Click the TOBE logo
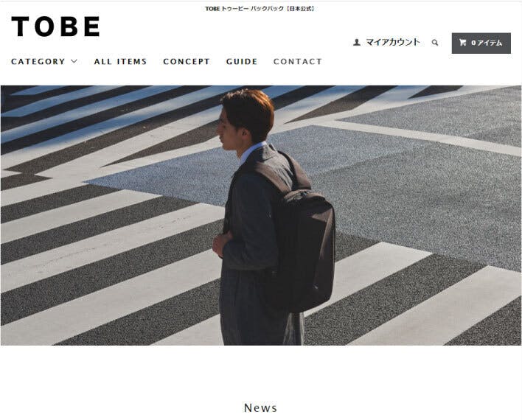The height and width of the screenshot is (420, 522). (x=55, y=27)
